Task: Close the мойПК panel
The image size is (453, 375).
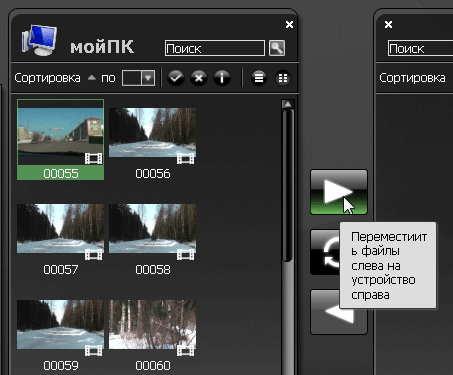Action: point(289,24)
